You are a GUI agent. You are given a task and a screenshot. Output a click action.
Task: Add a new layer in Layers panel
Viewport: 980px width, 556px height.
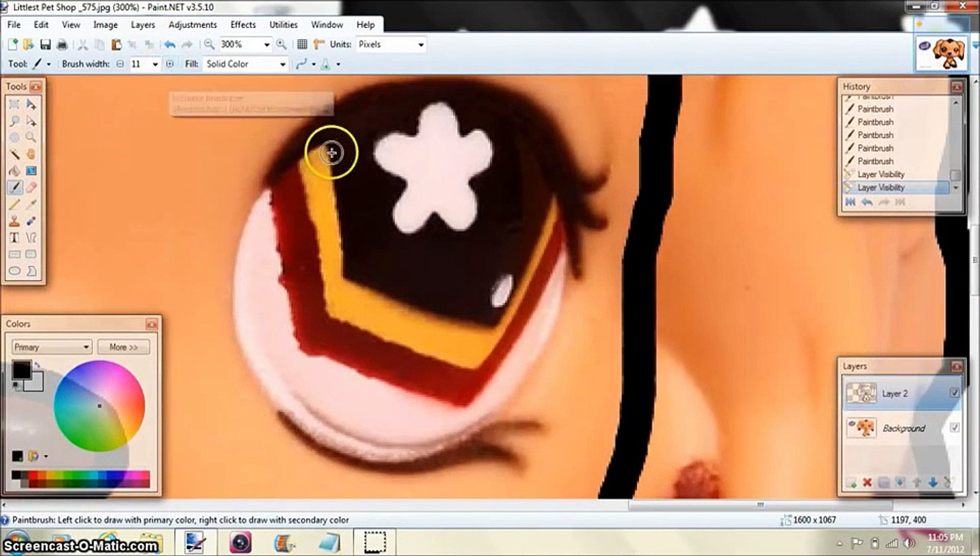(x=851, y=482)
